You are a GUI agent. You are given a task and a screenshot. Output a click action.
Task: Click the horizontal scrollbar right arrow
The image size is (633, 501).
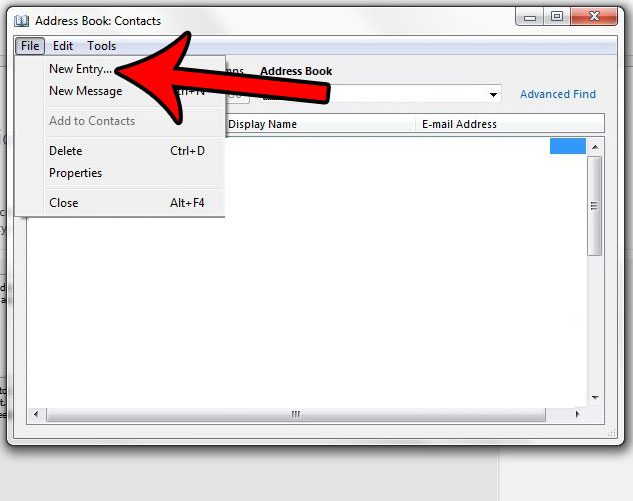(x=577, y=414)
